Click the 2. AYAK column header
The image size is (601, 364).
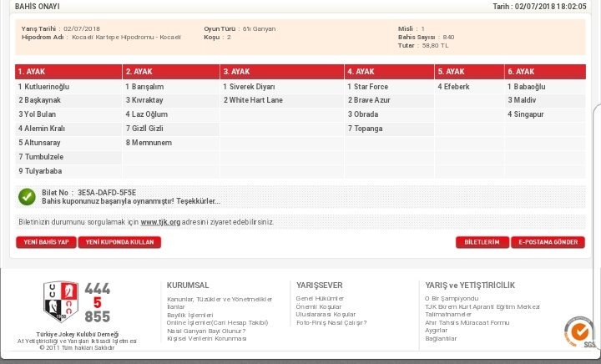pyautogui.click(x=171, y=72)
